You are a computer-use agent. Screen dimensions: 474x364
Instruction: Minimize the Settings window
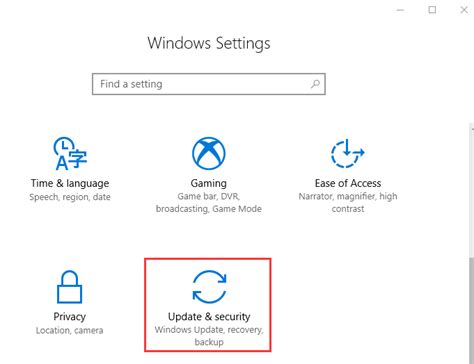400,10
